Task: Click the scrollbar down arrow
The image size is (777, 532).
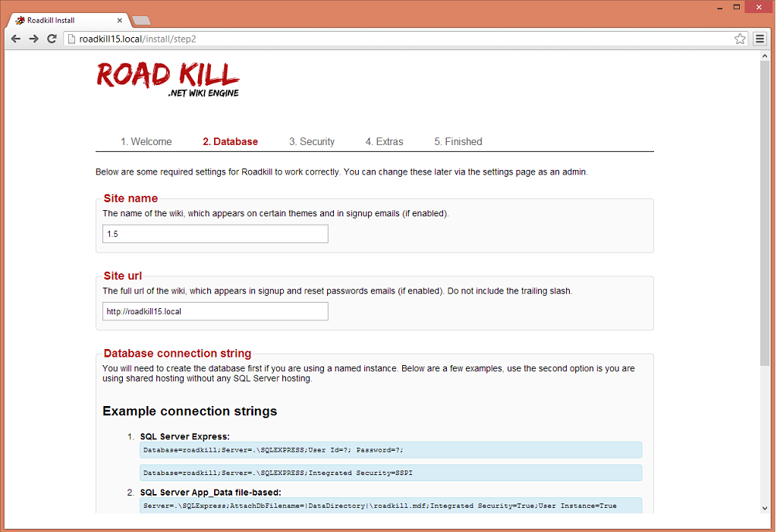Action: point(765,508)
